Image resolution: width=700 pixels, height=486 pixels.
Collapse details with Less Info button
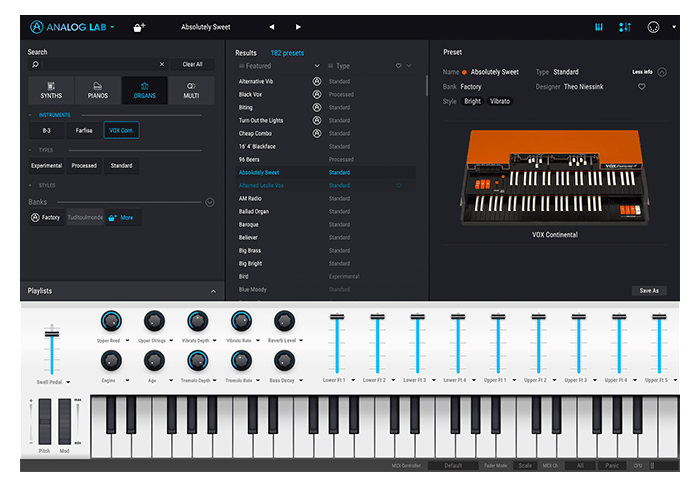(x=649, y=72)
